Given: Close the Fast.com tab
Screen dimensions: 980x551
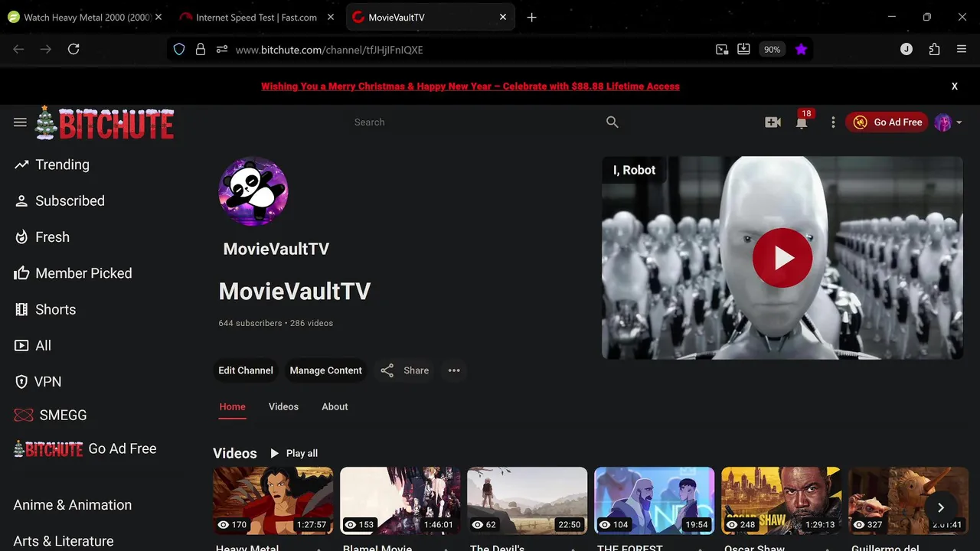Looking at the screenshot, I should [330, 17].
